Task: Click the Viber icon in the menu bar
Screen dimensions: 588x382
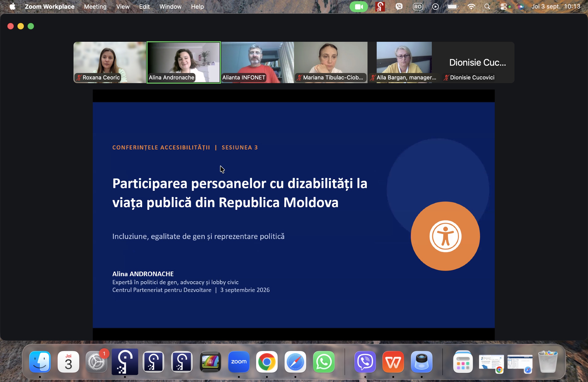Action: 399,7
